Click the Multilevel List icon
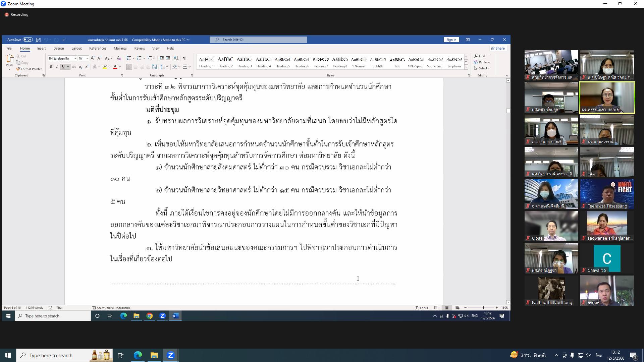The width and height of the screenshot is (644, 362). click(150, 58)
